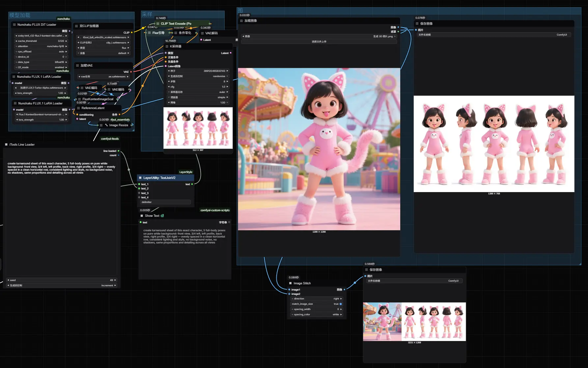
Task: Open the direction dropdown in Image Stitch
Action: [317, 299]
